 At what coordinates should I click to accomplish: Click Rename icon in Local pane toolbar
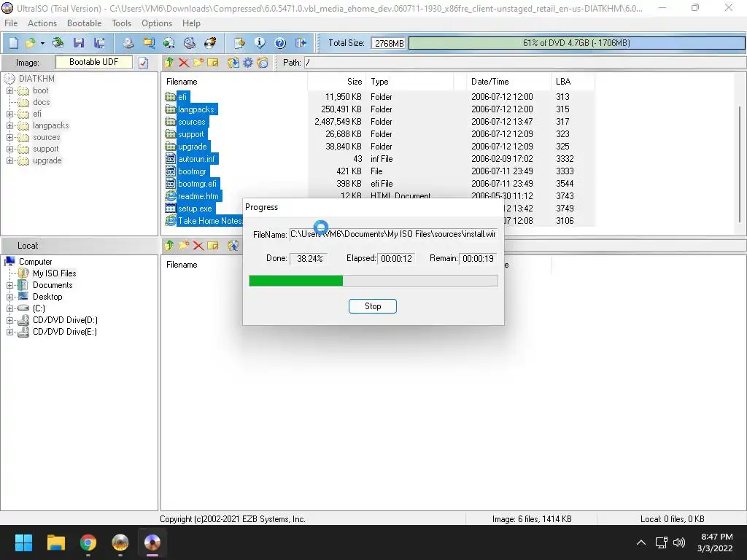pos(213,245)
